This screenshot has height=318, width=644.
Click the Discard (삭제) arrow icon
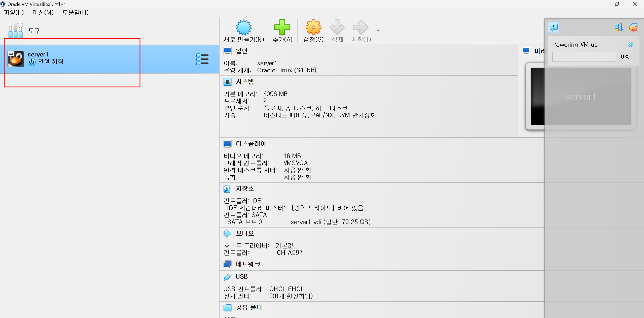(337, 27)
